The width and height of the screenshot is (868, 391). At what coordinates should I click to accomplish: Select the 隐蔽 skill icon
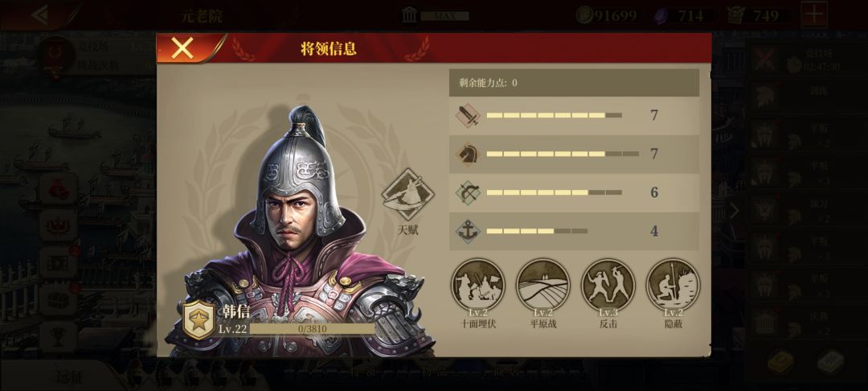[x=674, y=286]
